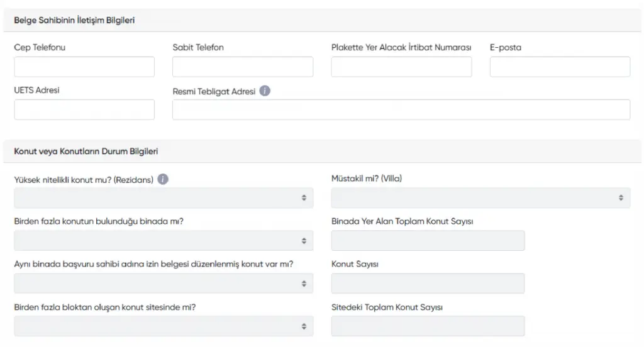Select the Konut Sayısı input field
Viewport: 644px width, 347px height.
click(428, 284)
